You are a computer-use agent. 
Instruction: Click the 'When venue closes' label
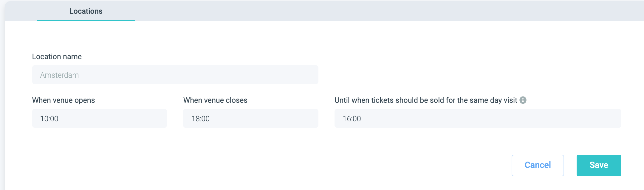point(215,100)
